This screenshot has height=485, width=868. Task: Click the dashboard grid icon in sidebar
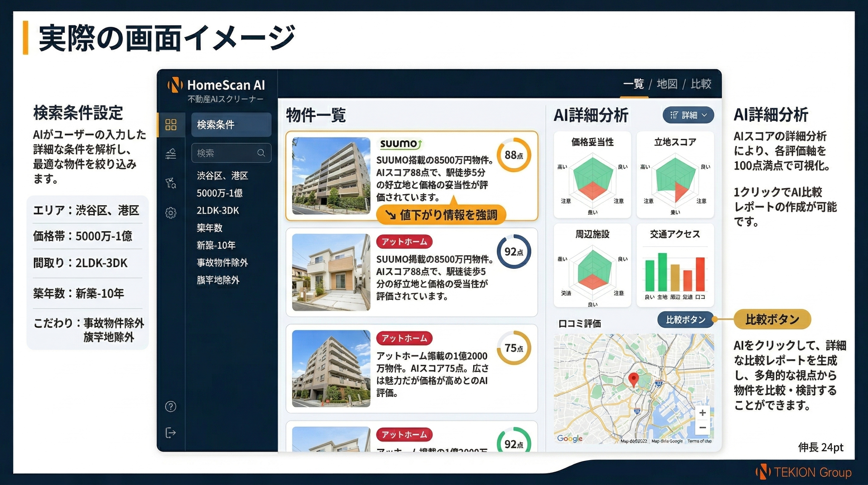[171, 124]
